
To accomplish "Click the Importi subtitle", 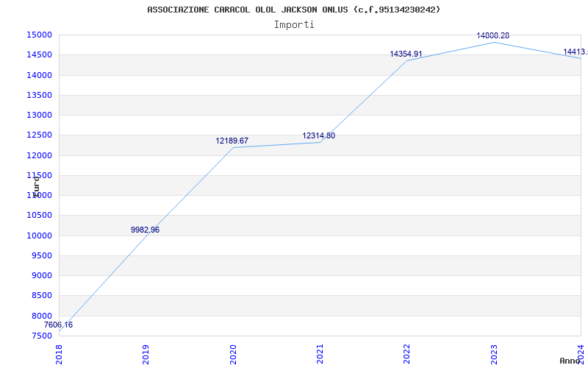I will coord(294,25).
